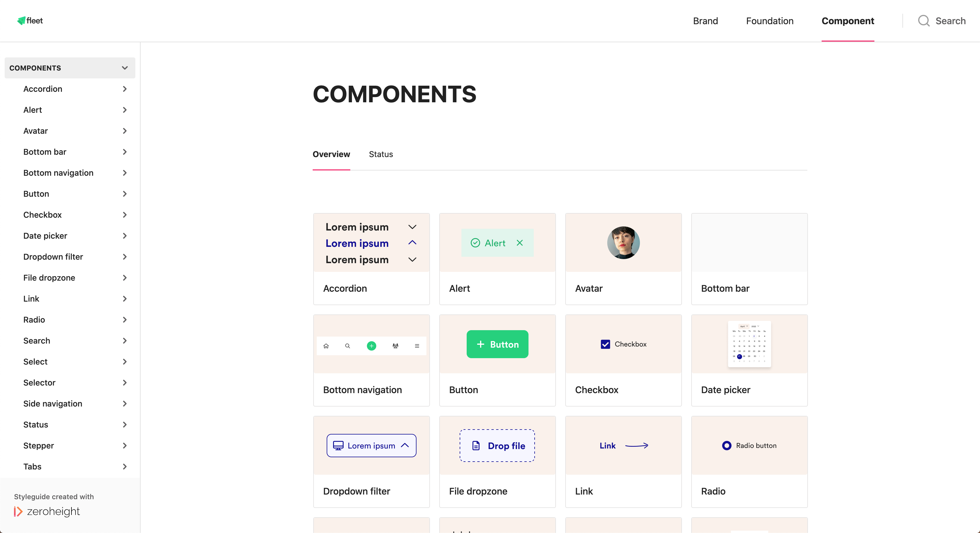Select the Radio button preview circle
This screenshot has width=980, height=533.
[x=727, y=446]
